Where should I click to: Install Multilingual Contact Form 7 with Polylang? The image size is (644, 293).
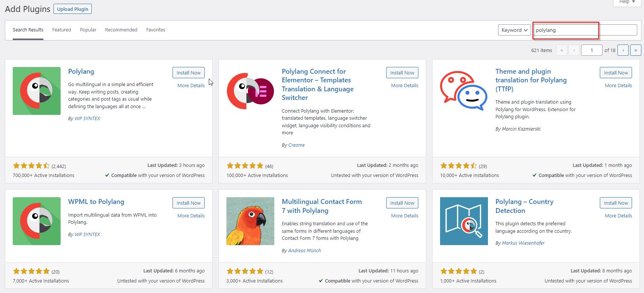pyautogui.click(x=402, y=203)
